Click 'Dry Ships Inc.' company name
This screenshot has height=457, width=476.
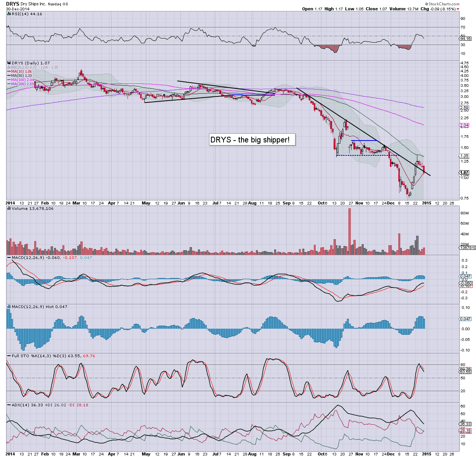click(34, 4)
